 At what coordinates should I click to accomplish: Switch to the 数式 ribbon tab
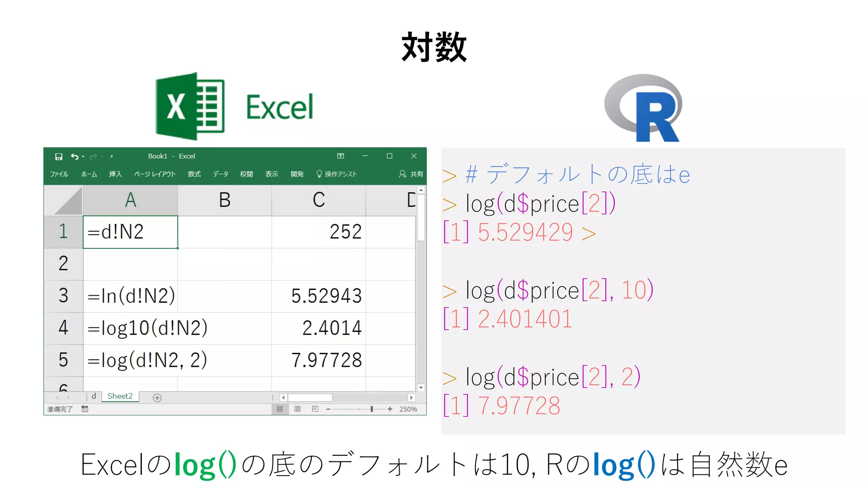pyautogui.click(x=195, y=174)
